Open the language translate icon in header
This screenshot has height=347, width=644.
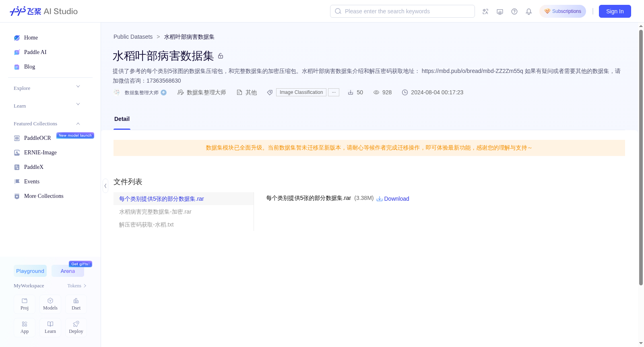coord(485,12)
